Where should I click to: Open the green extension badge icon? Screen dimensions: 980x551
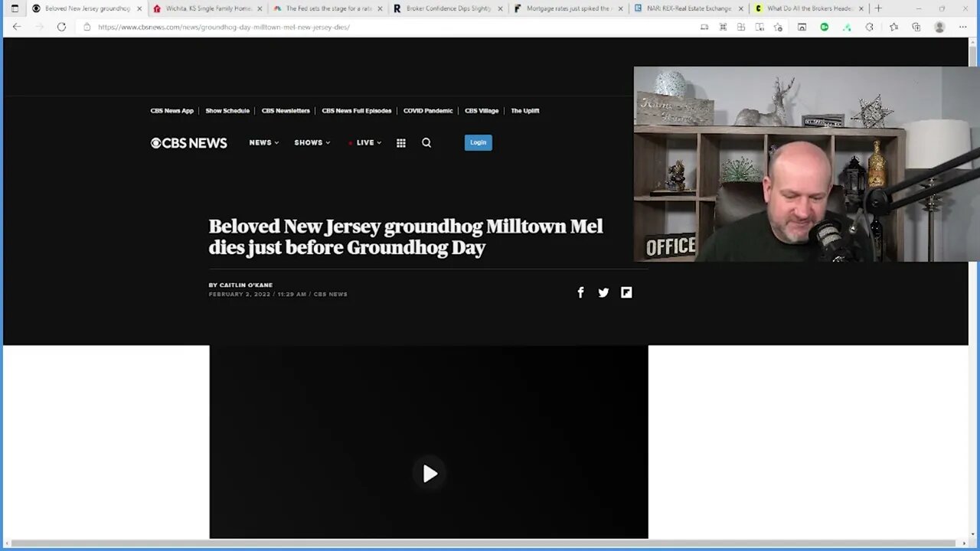point(825,27)
